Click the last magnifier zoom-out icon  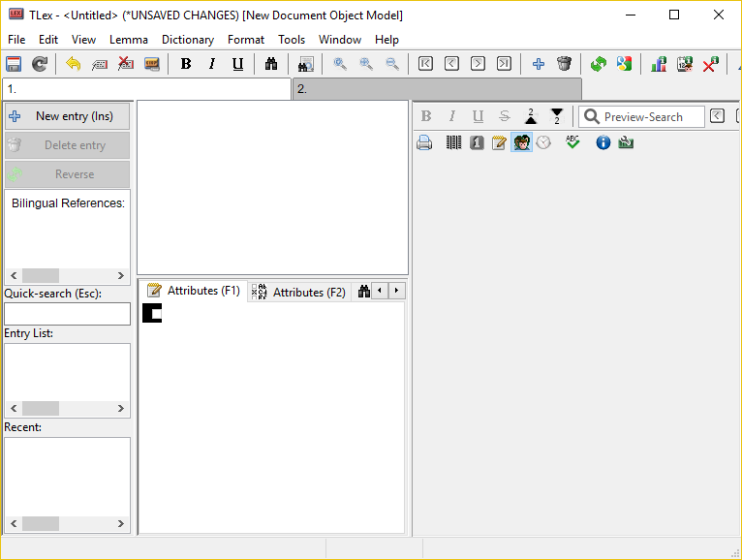[x=391, y=63]
